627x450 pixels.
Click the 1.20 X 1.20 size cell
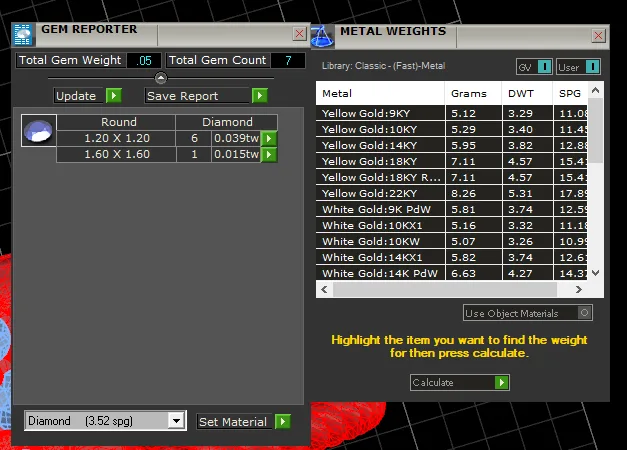pyautogui.click(x=116, y=138)
